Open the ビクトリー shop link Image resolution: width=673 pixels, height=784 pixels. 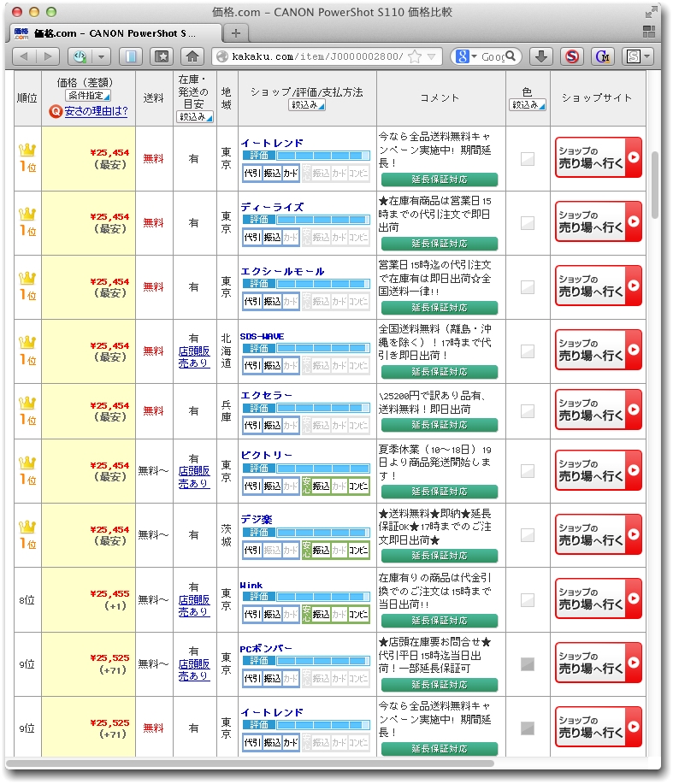(x=267, y=455)
